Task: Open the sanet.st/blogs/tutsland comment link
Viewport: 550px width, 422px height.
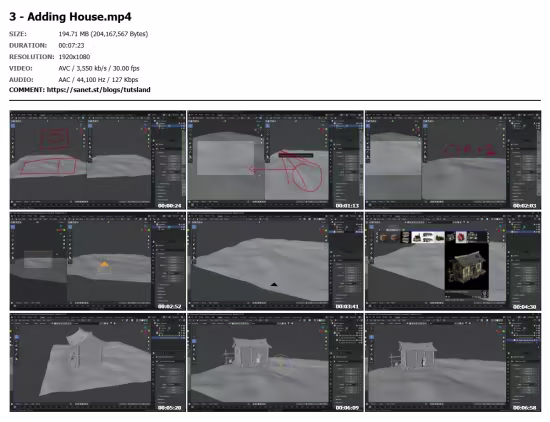Action: [x=99, y=90]
